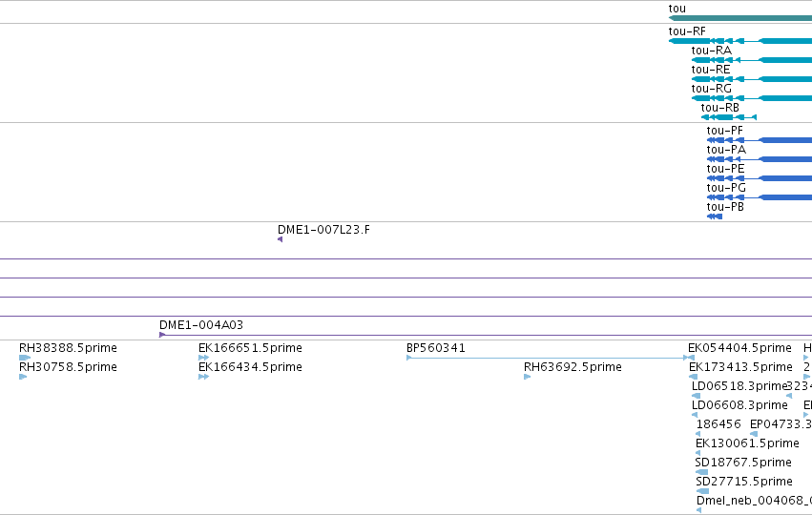This screenshot has height=515, width=812.
Task: Click DME1-007L23.F feature label
Action: point(323,230)
